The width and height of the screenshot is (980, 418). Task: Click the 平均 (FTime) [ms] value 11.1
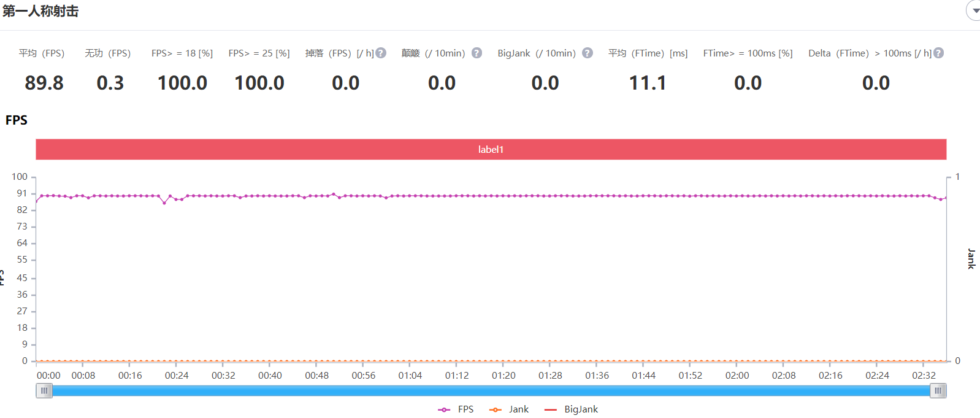pos(648,83)
